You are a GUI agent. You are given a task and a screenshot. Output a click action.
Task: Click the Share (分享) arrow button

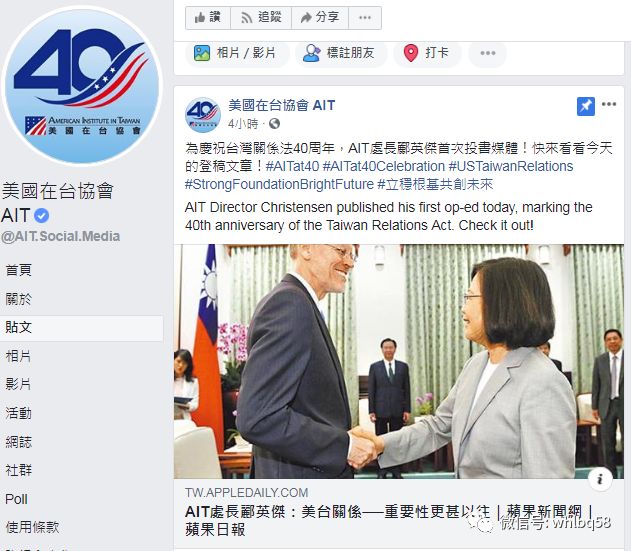tap(320, 18)
